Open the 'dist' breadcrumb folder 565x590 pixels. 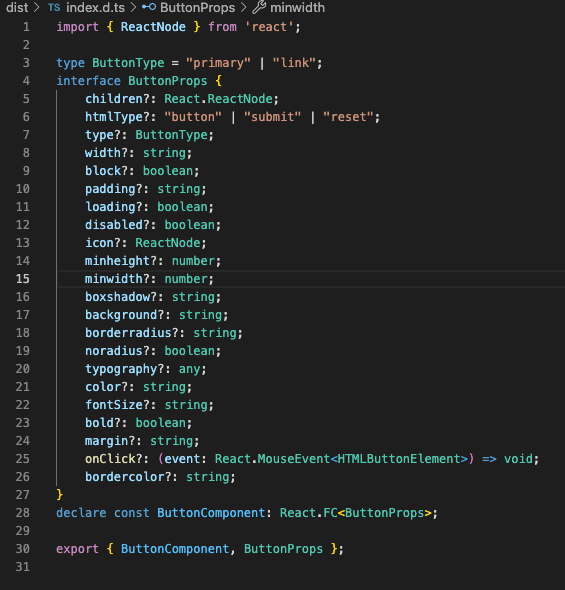17,8
